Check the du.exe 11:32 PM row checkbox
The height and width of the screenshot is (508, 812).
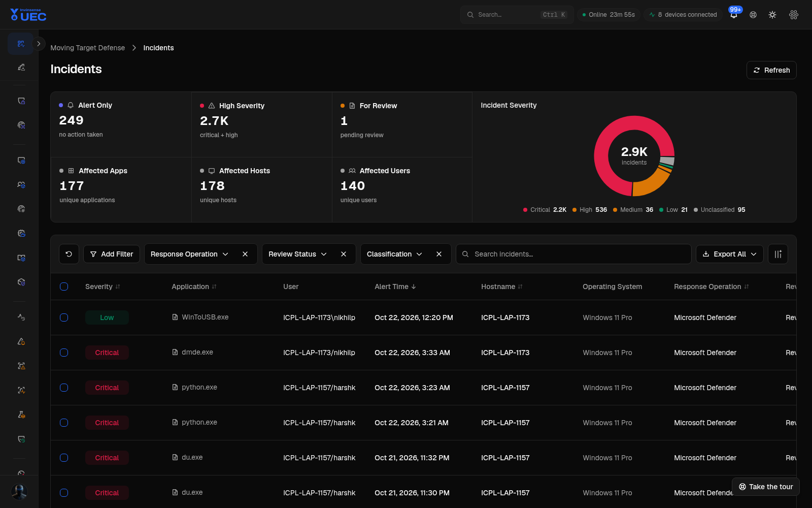coord(64,458)
